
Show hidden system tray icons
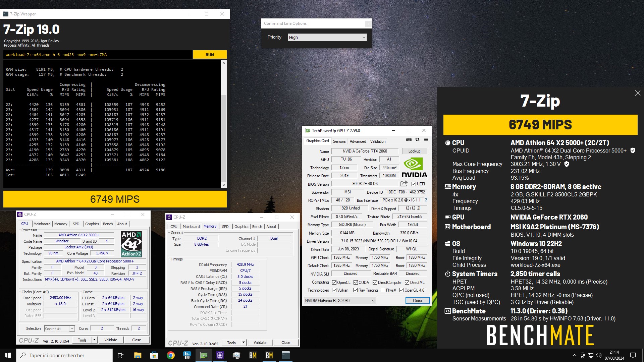coord(574,355)
